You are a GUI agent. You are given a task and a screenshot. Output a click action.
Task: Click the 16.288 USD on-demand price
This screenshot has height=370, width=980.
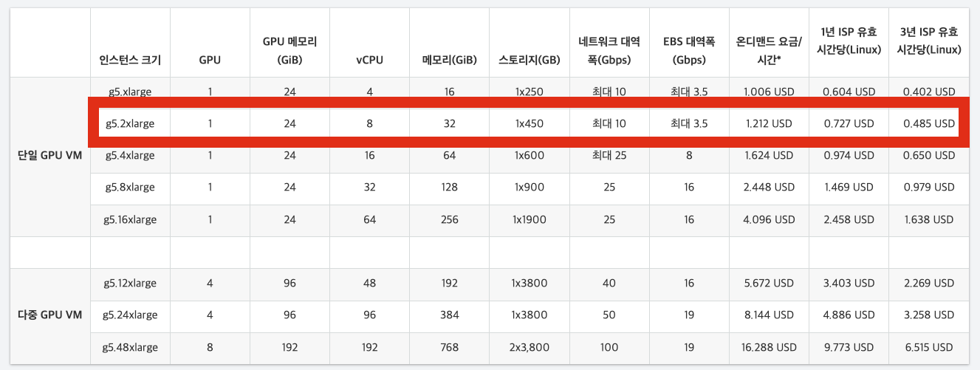click(769, 346)
